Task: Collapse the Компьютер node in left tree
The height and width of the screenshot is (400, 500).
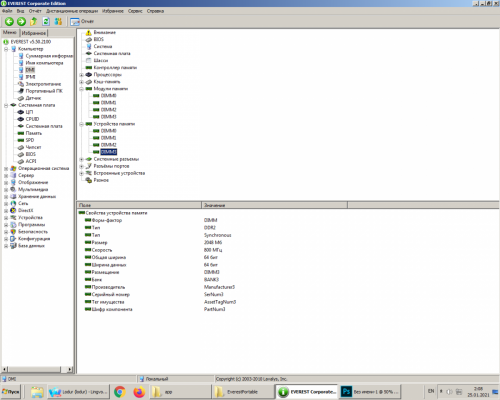Action: click(6, 49)
